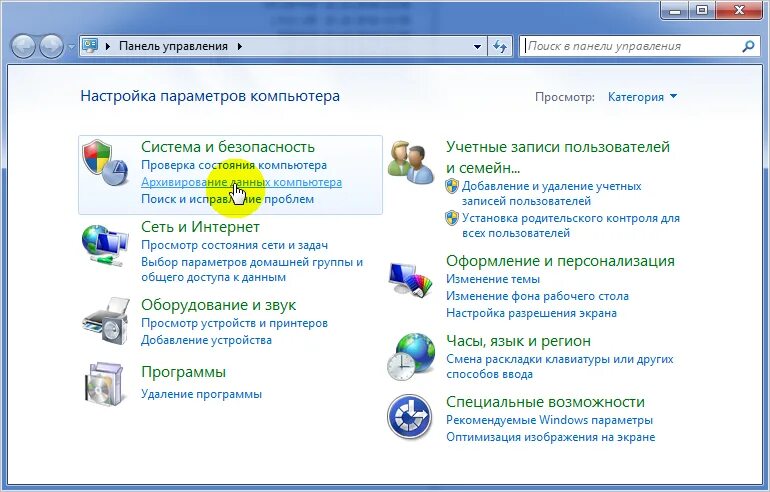Click Оптимизация изображения на экране link

tap(550, 437)
